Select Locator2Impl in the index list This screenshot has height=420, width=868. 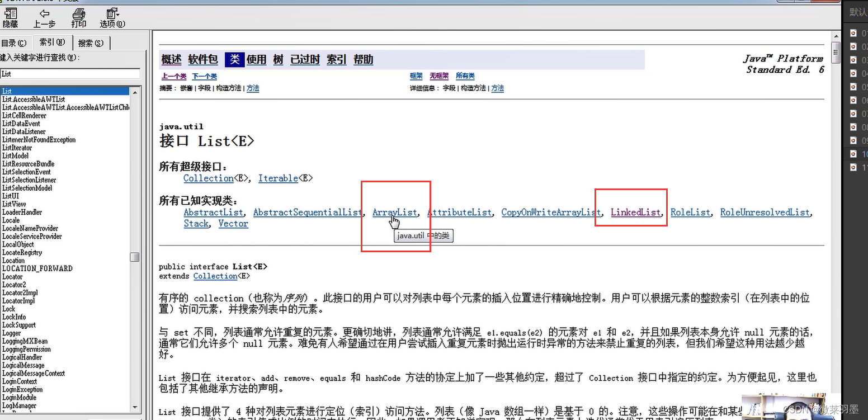[x=20, y=292]
